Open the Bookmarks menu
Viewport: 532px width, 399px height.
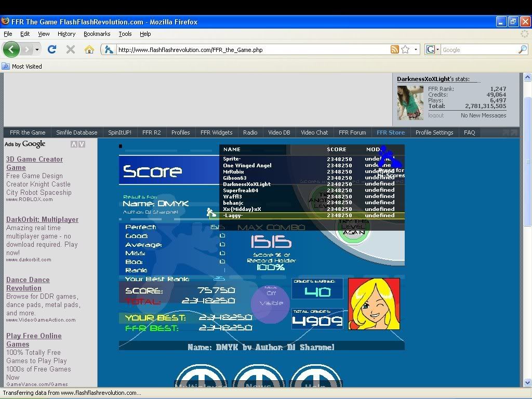(97, 34)
